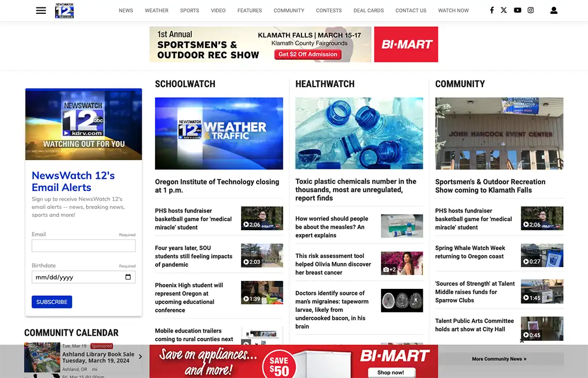The width and height of the screenshot is (588, 378).
Task: Open the COMMUNITY section heading
Action: [x=460, y=84]
